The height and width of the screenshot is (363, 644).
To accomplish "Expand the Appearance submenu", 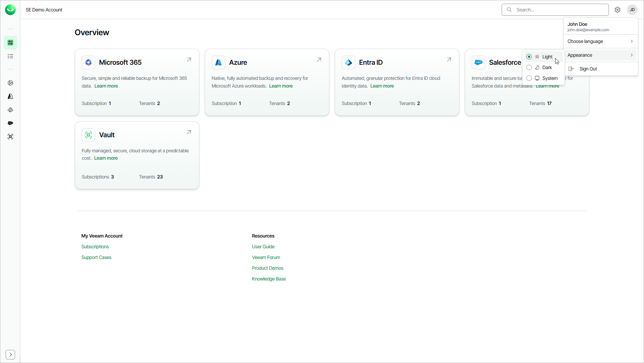I will tap(600, 55).
